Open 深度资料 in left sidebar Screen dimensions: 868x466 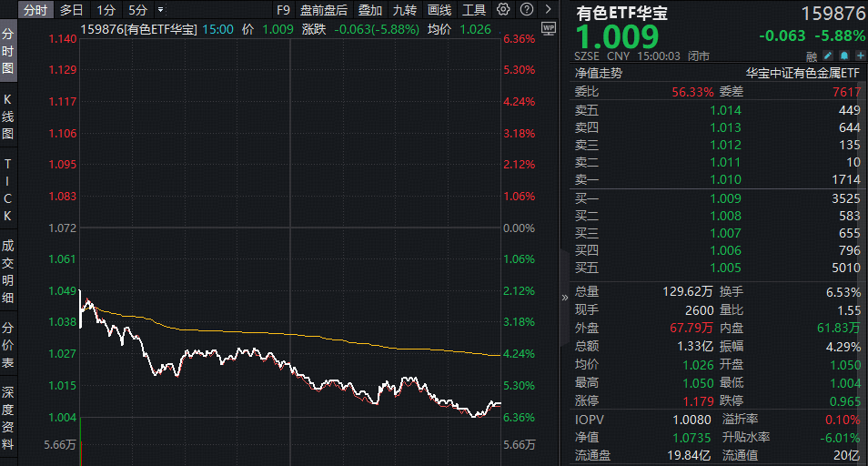click(x=8, y=419)
